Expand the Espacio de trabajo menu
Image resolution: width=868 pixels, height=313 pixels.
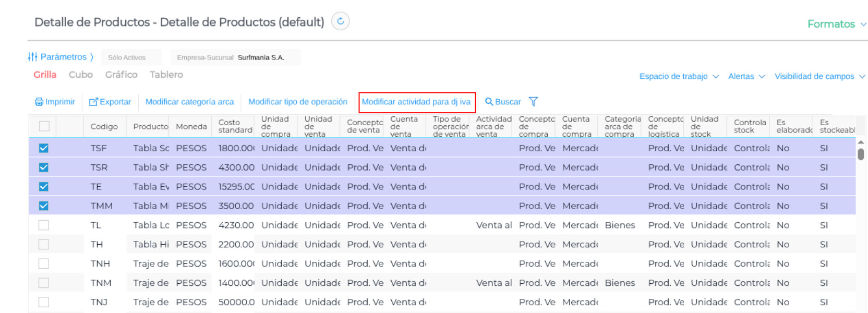pyautogui.click(x=679, y=76)
